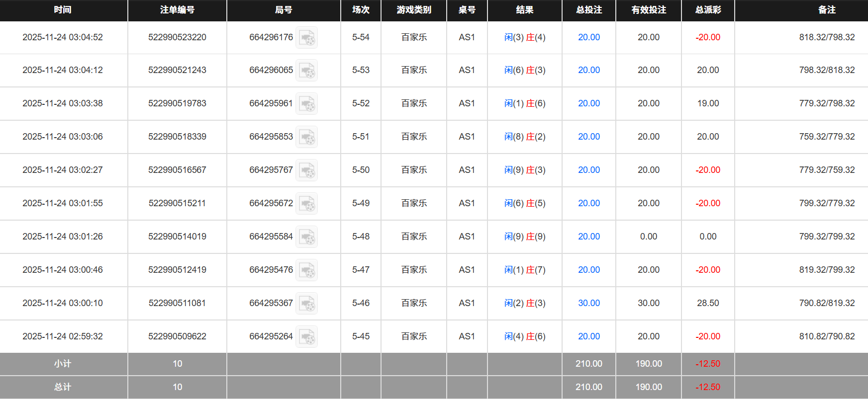
Task: Open the replay icon for round 664295961
Action: tap(306, 104)
